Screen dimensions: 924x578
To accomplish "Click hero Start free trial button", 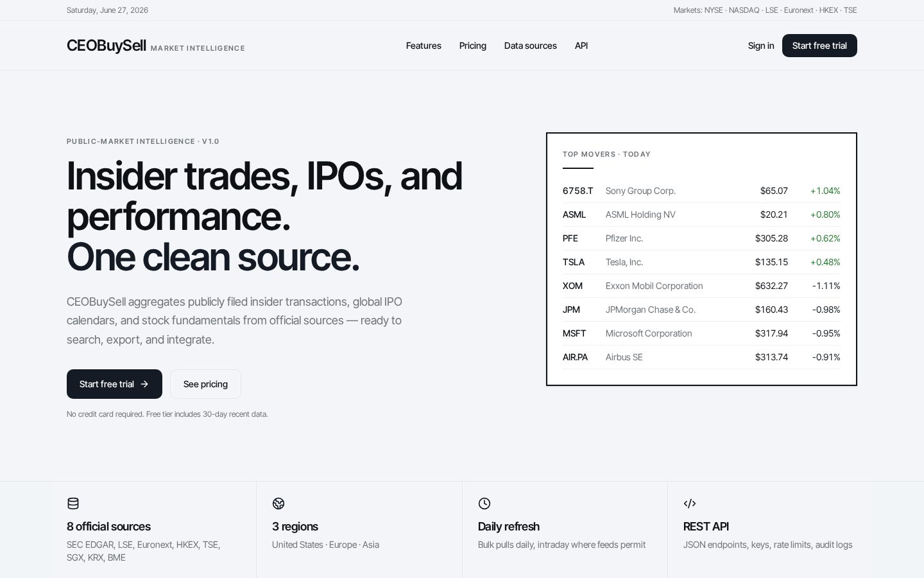I will (x=114, y=384).
